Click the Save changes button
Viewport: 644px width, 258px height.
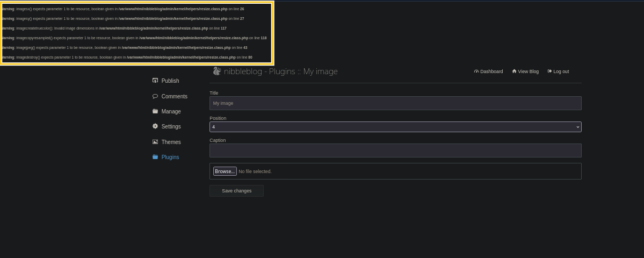(236, 191)
